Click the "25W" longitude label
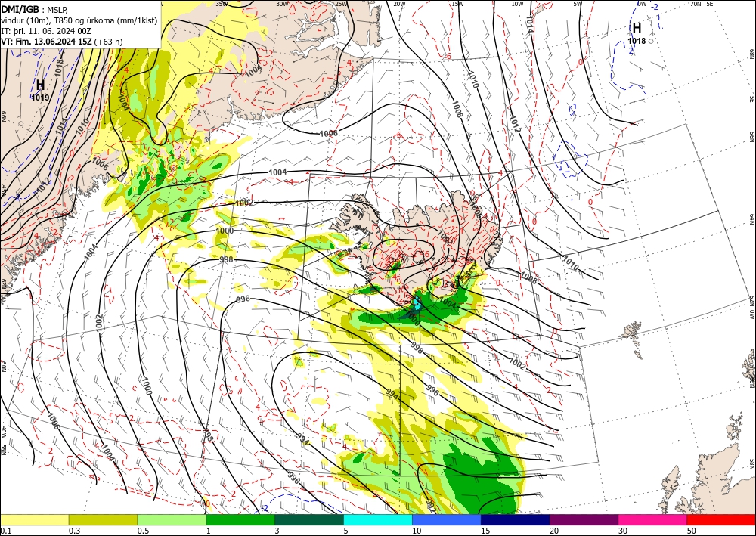This screenshot has width=756, height=536. tap(341, 4)
